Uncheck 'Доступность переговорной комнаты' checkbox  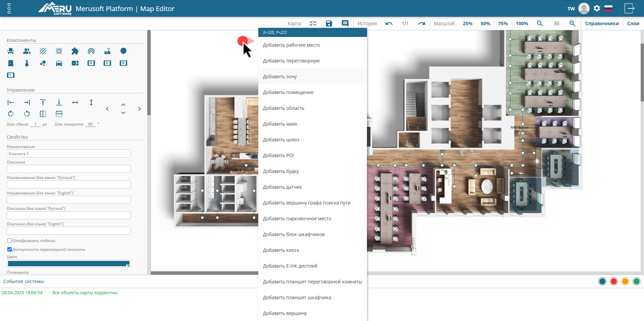coord(10,249)
